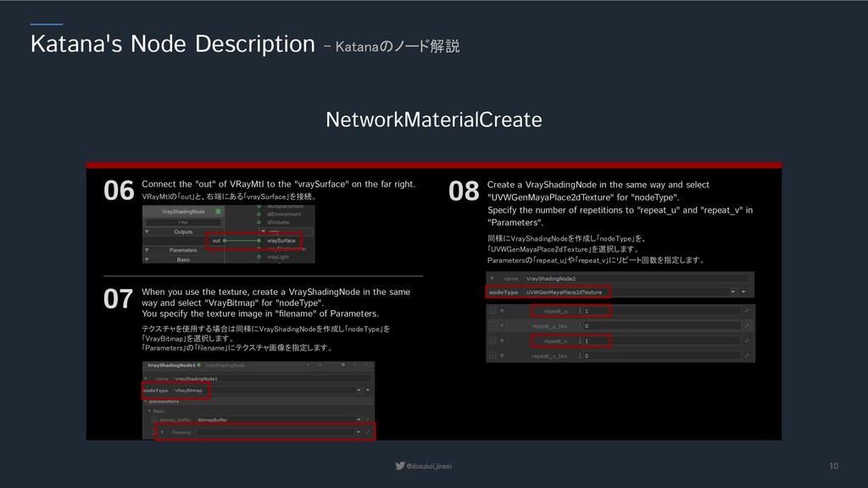This screenshot has height=488, width=868.
Task: Toggle the state box on repeat_u row
Action: (492, 311)
